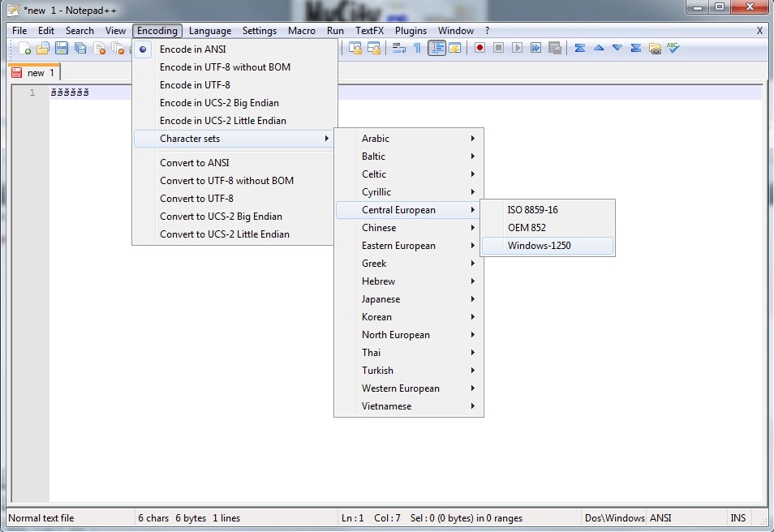
Task: Open the Settings menu
Action: [x=259, y=31]
